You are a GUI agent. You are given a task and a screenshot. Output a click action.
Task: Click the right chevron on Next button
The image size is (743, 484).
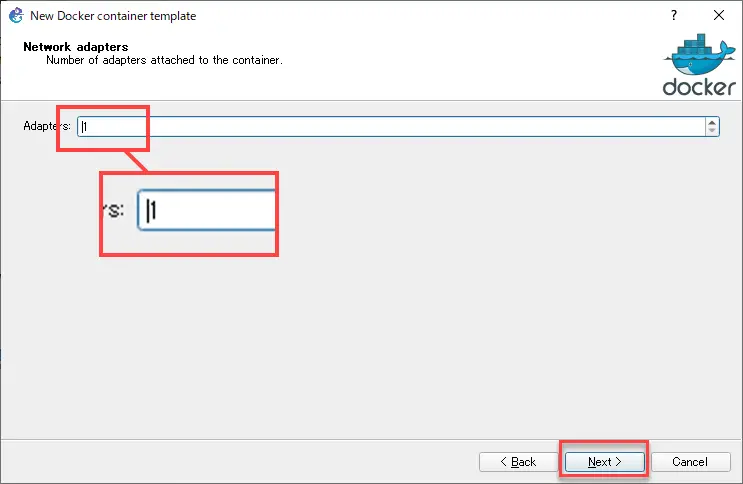click(x=618, y=461)
